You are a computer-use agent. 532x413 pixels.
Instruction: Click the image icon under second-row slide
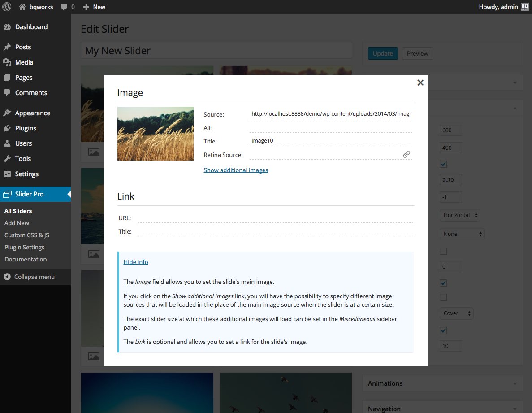coord(94,254)
